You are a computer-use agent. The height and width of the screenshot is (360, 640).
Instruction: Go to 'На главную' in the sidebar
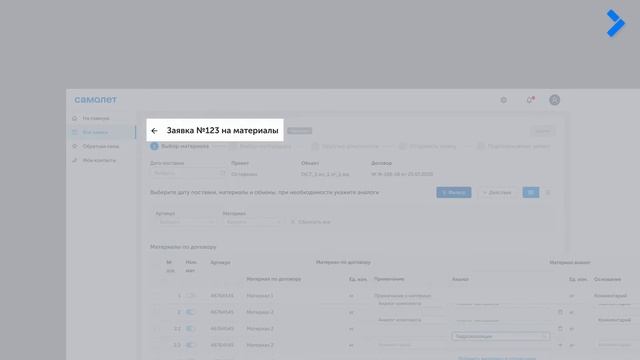(96, 118)
